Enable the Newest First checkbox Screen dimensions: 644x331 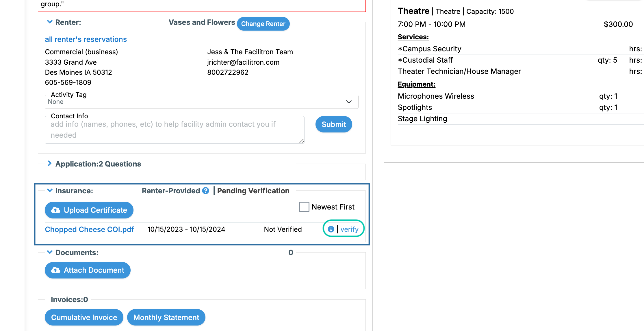[304, 207]
